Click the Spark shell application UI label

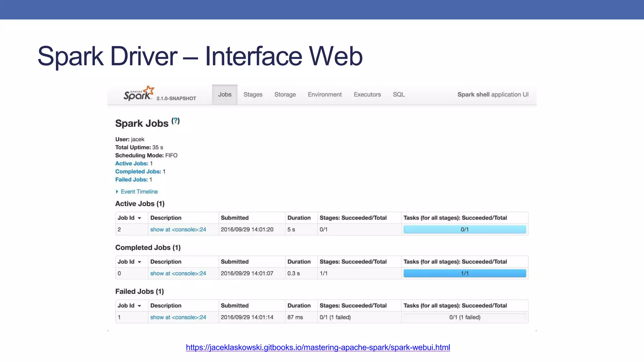click(x=493, y=95)
